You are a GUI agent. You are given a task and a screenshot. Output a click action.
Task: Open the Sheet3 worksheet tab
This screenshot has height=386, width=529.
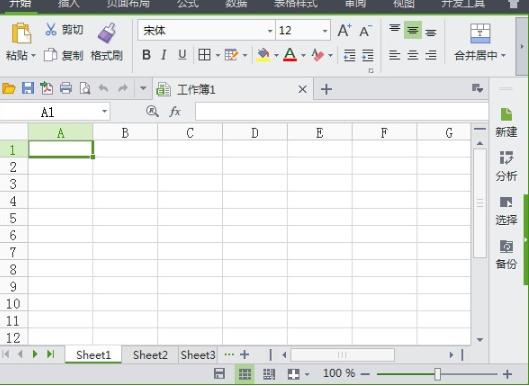(x=198, y=355)
